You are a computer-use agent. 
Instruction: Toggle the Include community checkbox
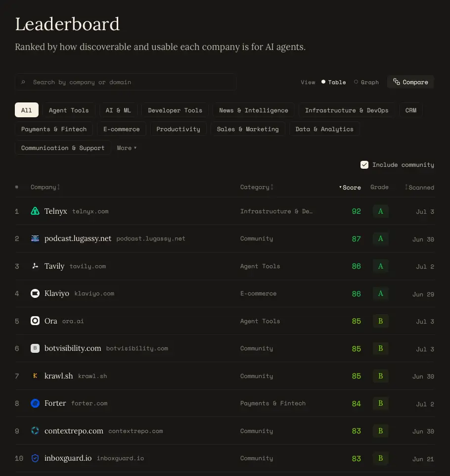364,165
